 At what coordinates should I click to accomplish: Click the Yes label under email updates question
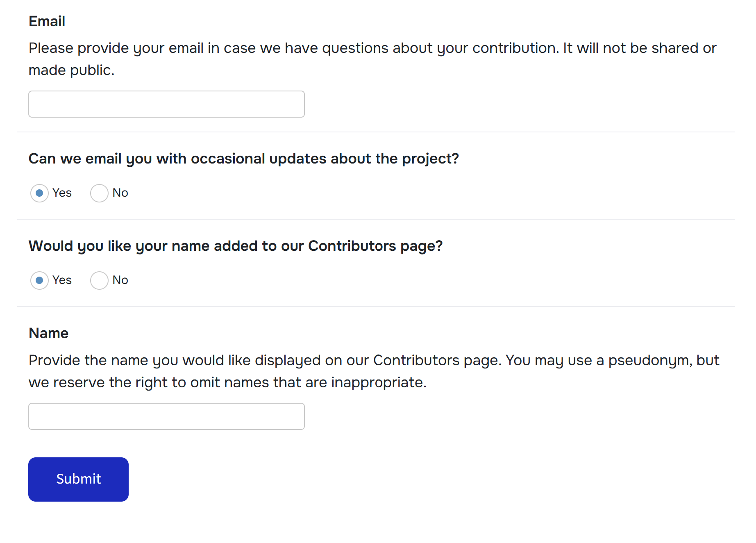click(62, 193)
